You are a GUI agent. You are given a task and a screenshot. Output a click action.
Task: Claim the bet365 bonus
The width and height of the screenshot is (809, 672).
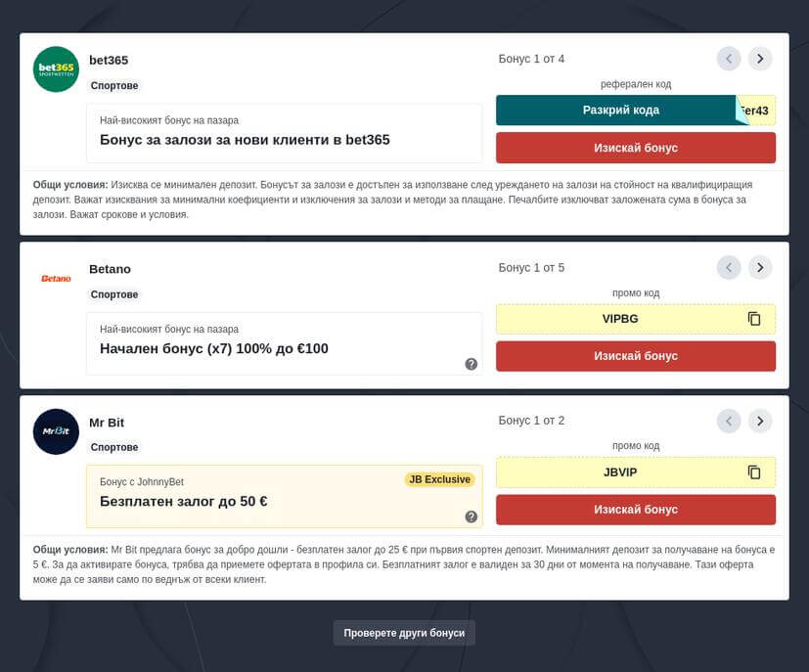tap(636, 148)
